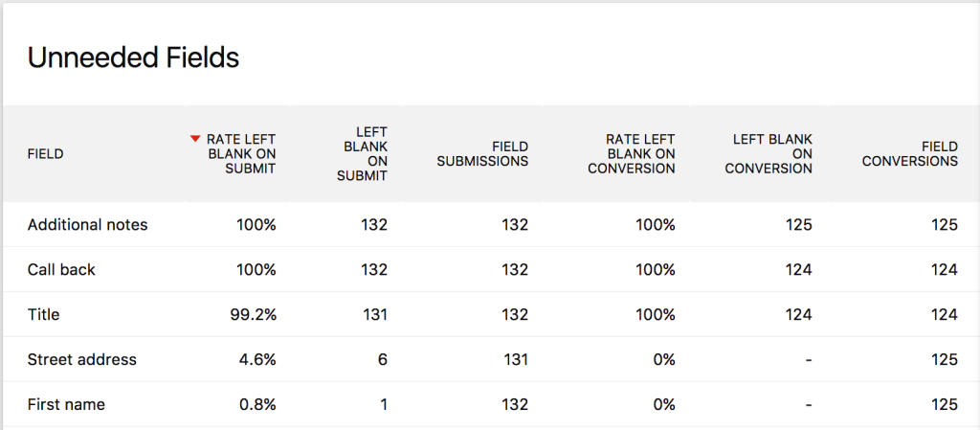Click Field Submissions value 131 for Street address
Image resolution: width=980 pixels, height=430 pixels.
tap(515, 360)
